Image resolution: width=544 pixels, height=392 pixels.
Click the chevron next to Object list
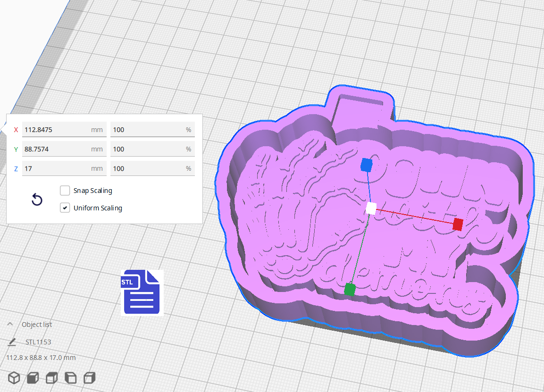[10, 324]
